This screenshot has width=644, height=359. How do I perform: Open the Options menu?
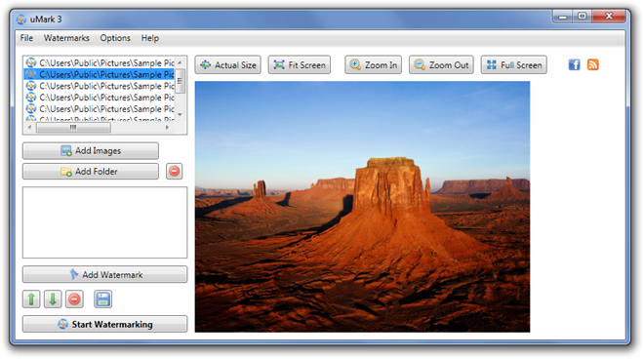point(115,38)
